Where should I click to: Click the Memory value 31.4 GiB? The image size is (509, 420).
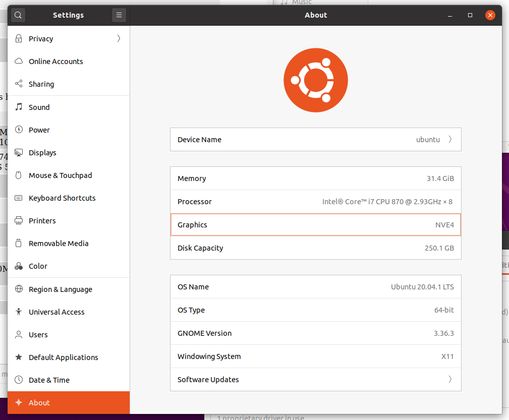440,178
